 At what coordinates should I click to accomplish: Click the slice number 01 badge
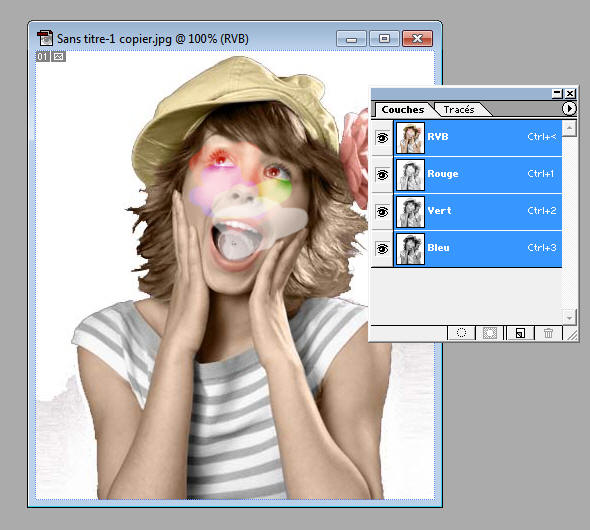coord(43,57)
